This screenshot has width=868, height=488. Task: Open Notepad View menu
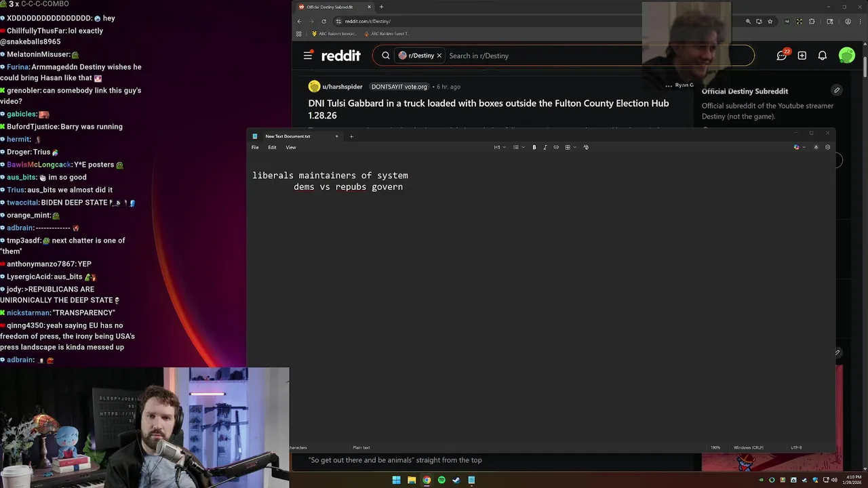(x=291, y=147)
